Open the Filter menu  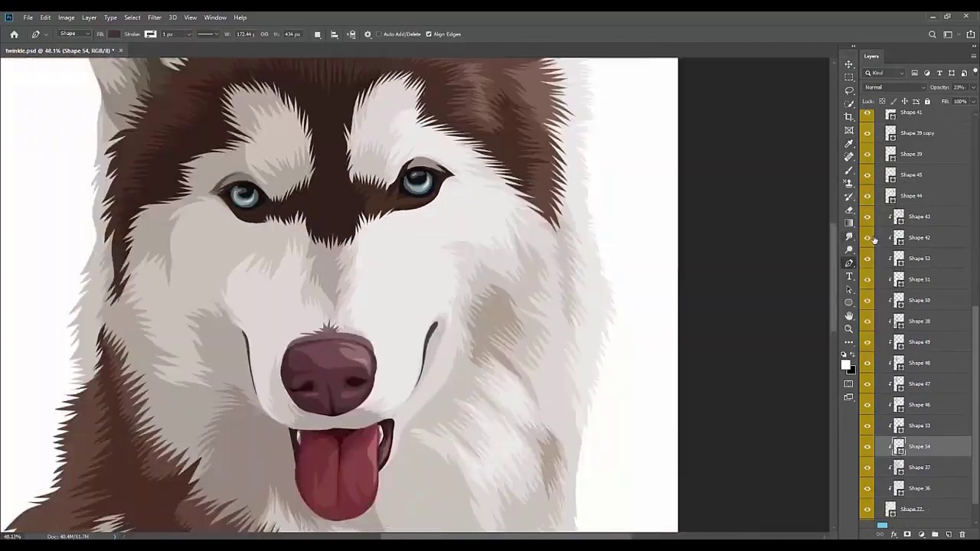pos(155,18)
